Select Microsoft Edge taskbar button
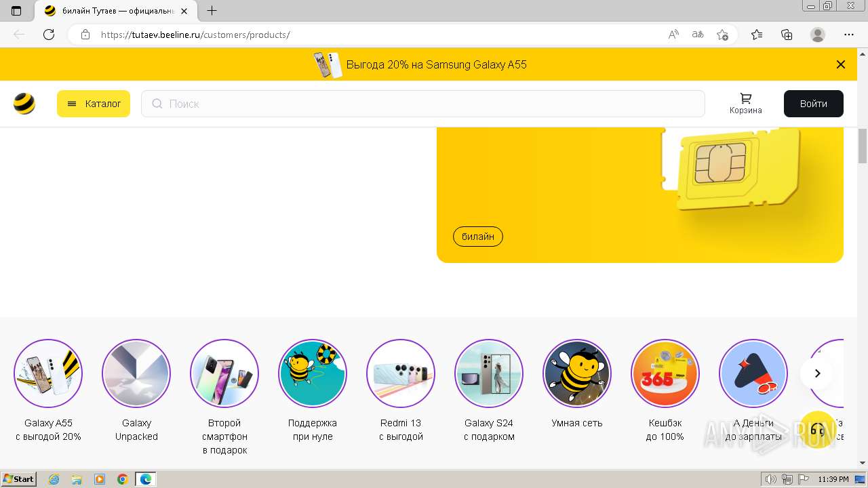The width and height of the screenshot is (868, 488). 146,479
